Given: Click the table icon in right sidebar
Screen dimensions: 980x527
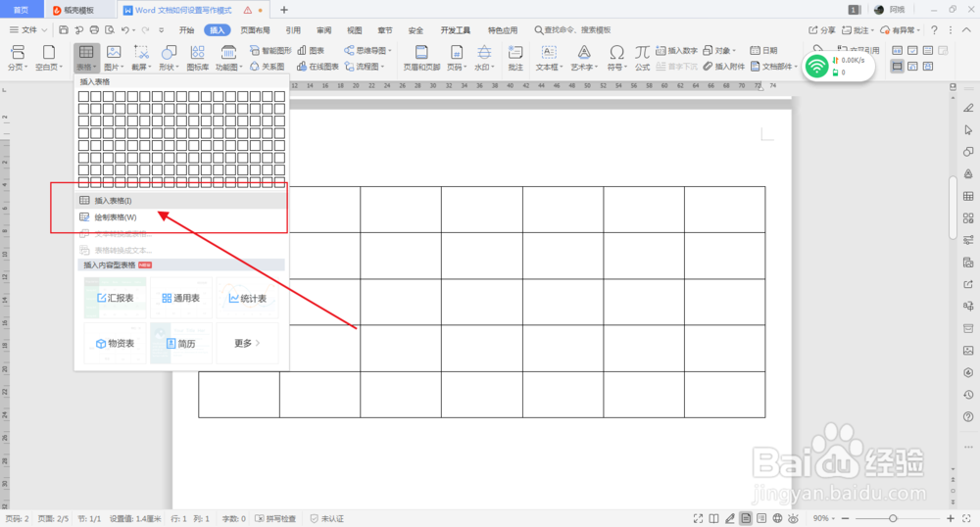Looking at the screenshot, I should click(968, 196).
